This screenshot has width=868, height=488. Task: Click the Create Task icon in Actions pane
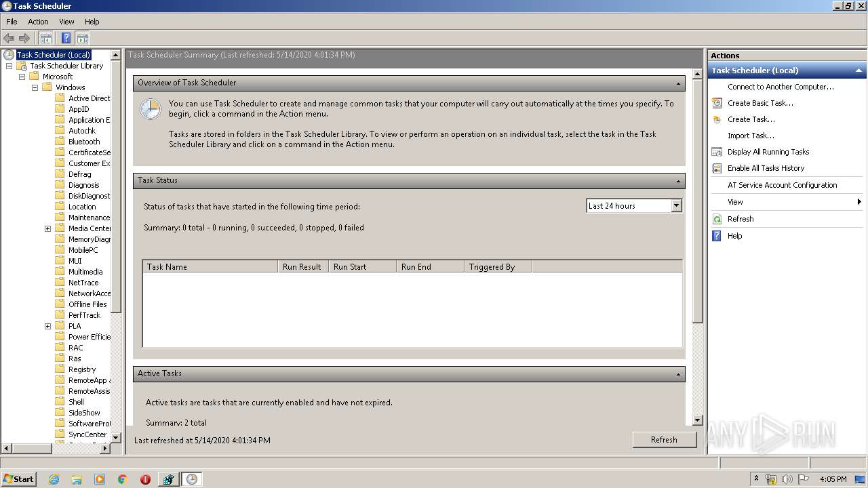[x=717, y=119]
